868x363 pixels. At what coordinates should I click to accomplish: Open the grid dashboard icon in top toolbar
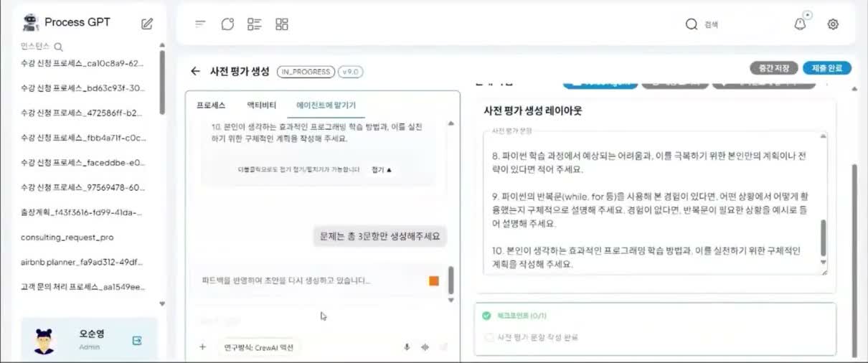pyautogui.click(x=282, y=24)
